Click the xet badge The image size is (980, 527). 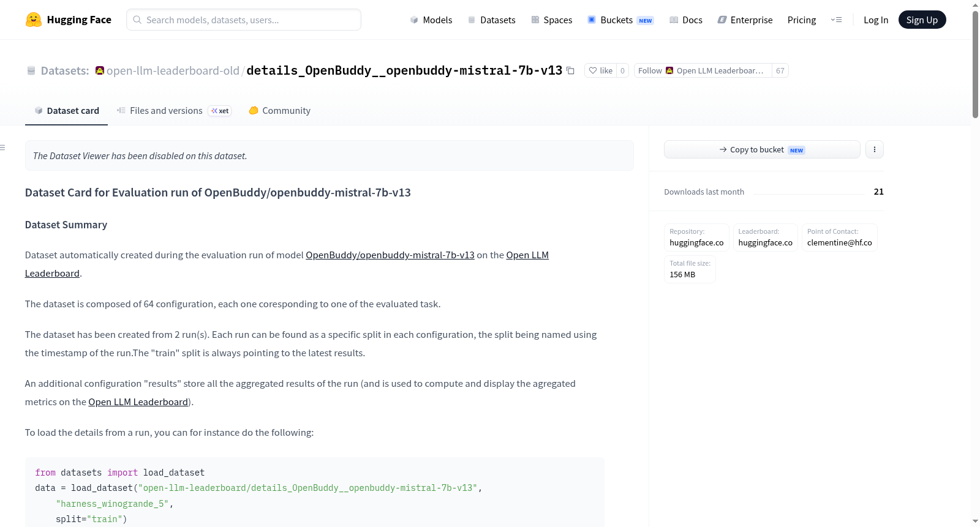coord(220,111)
